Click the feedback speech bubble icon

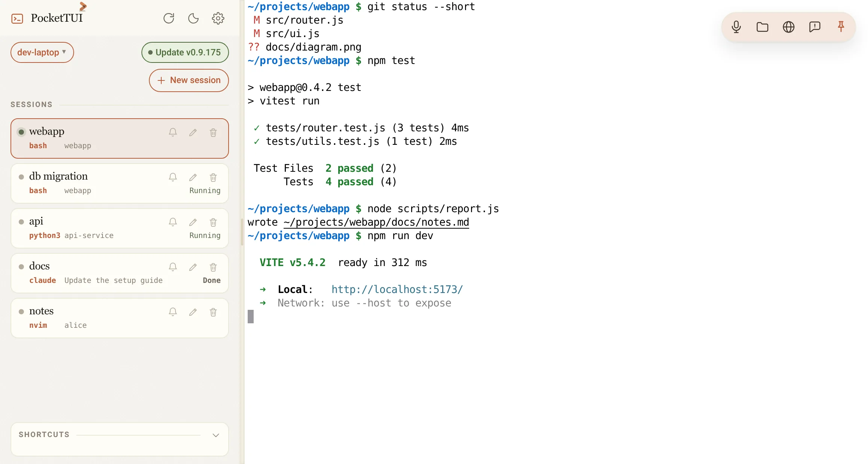pos(815,27)
